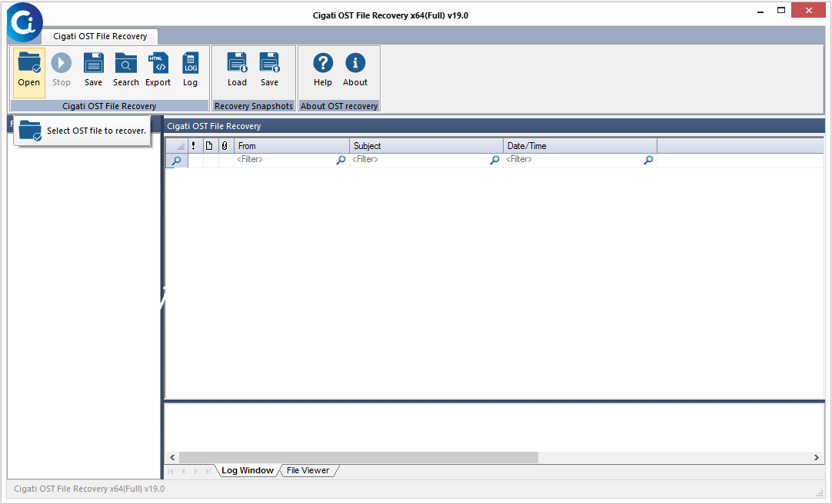Click the Cigati application logo button
This screenshot has width=832, height=504.
click(25, 22)
